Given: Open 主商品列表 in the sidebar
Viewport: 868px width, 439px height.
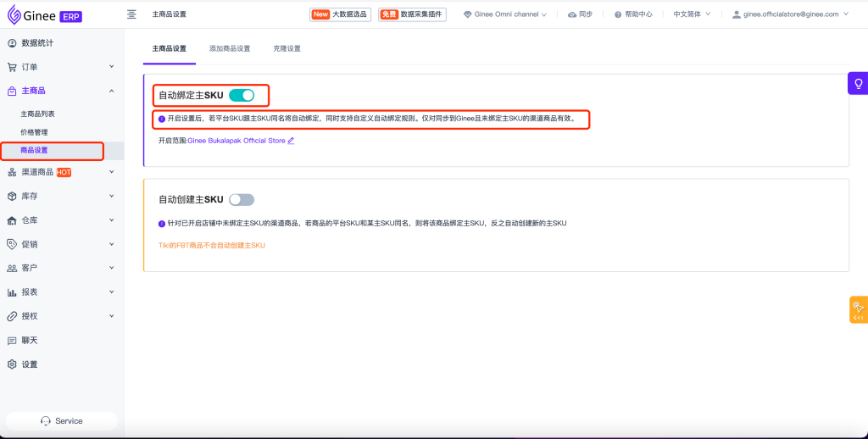Looking at the screenshot, I should (37, 114).
